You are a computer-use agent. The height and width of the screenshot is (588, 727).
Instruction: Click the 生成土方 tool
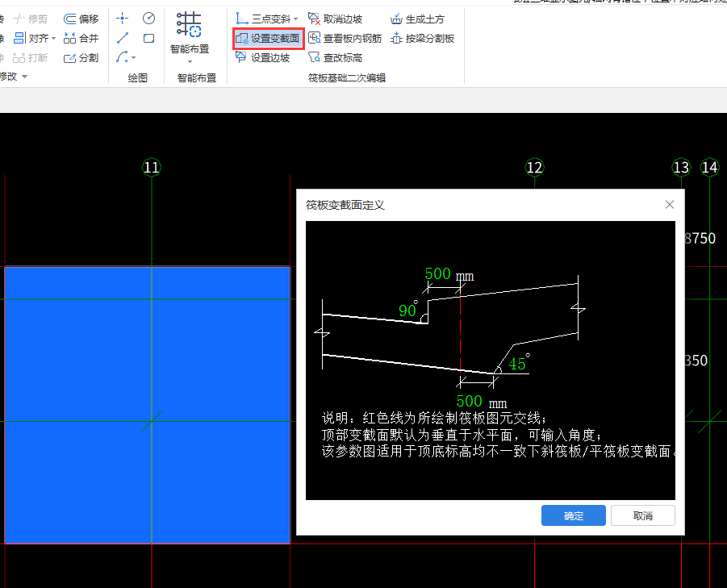tap(417, 19)
